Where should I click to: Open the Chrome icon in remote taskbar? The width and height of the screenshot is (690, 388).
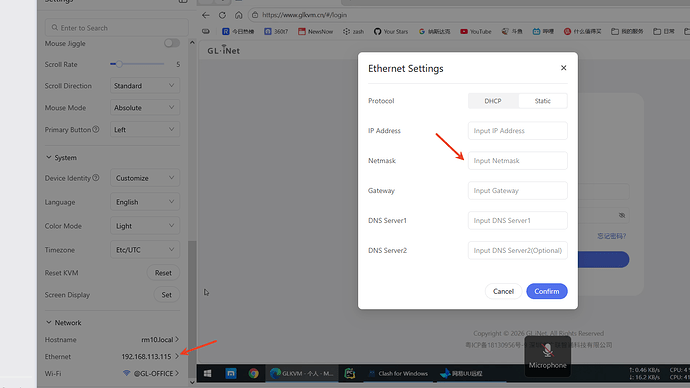[x=253, y=373]
